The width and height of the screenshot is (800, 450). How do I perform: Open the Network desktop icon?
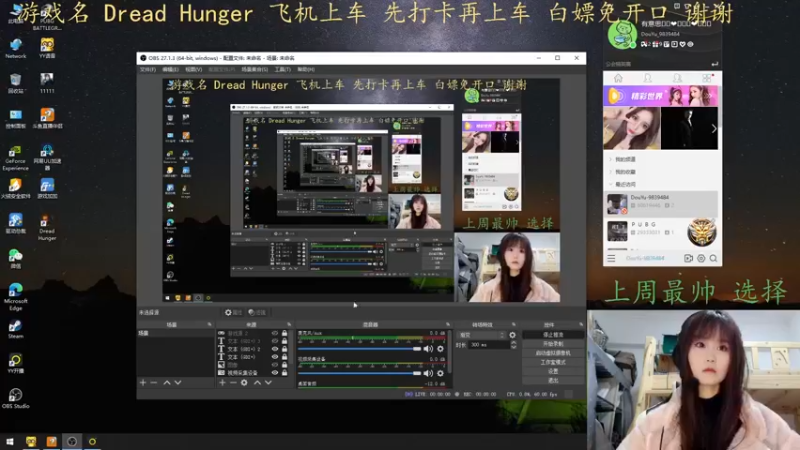pyautogui.click(x=15, y=48)
